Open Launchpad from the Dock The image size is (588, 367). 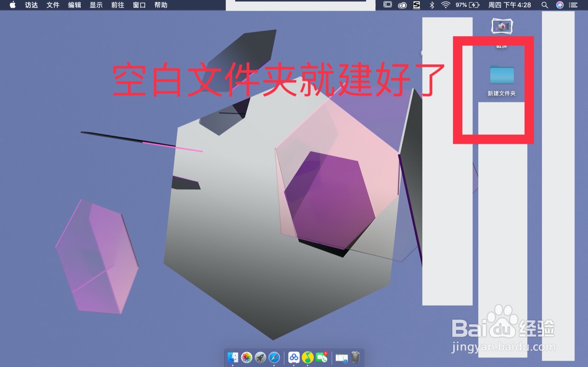[x=260, y=358]
